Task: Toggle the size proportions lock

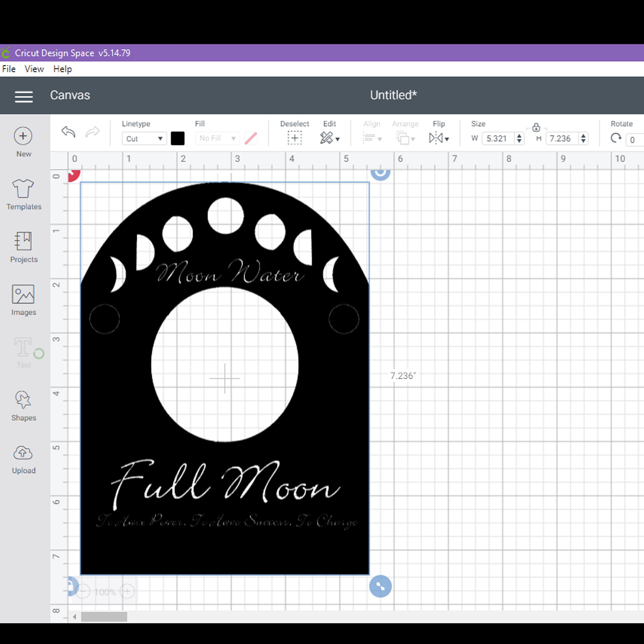Action: (x=536, y=128)
